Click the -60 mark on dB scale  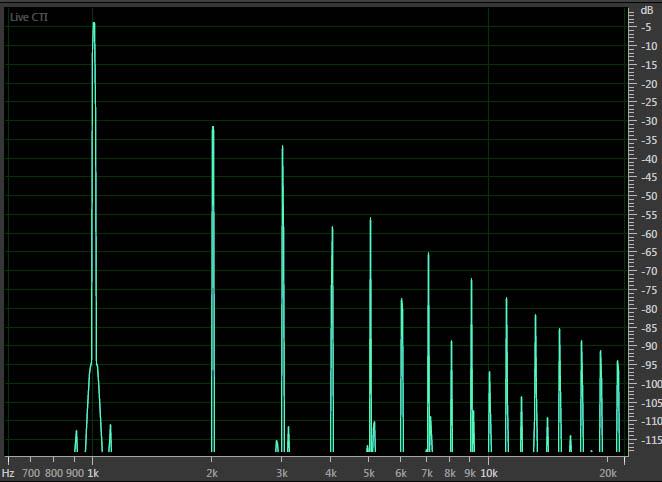point(648,234)
